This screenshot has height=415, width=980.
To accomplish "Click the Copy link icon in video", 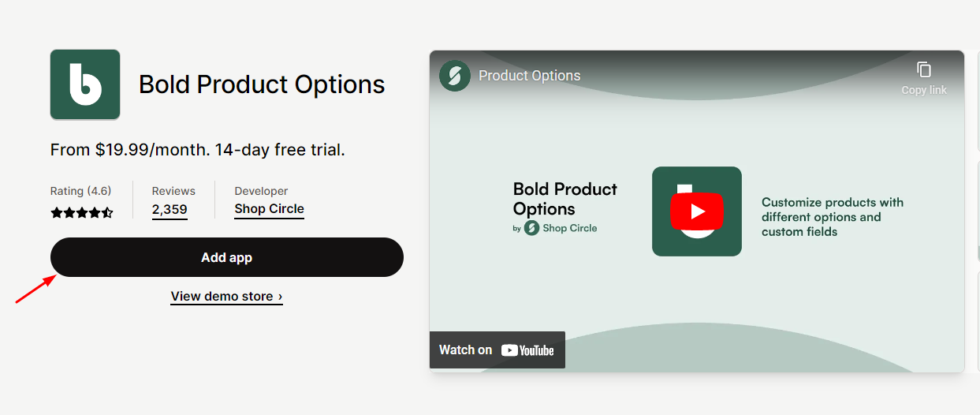I will (x=924, y=70).
